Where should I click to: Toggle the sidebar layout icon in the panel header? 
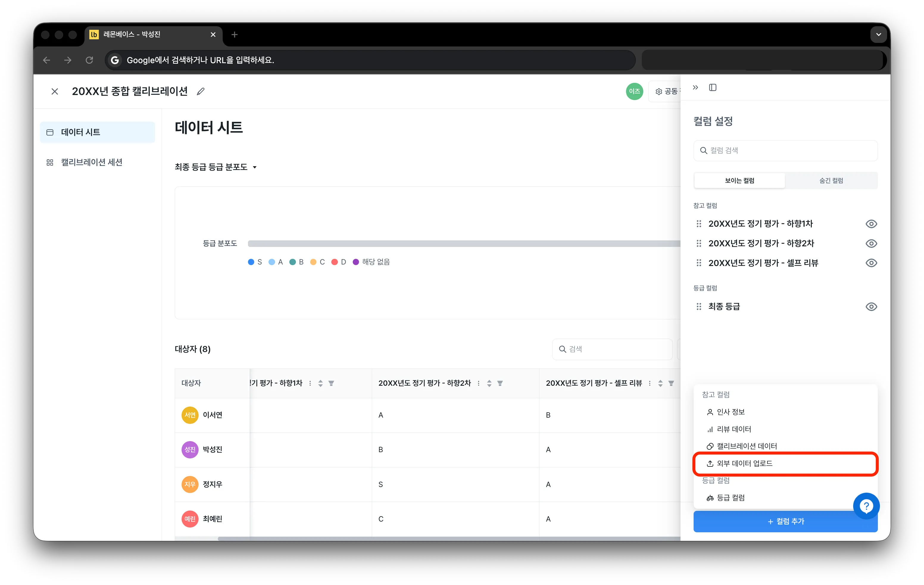713,88
